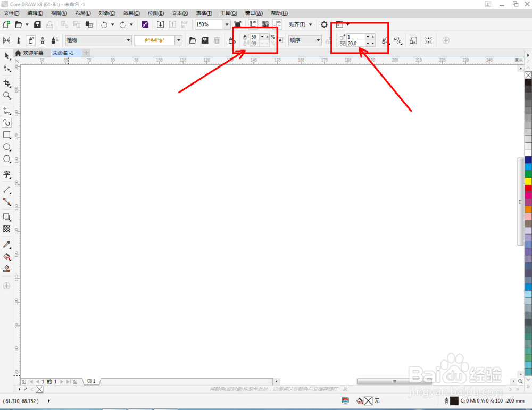
Task: Click the Open folder icon in standard toolbar
Action: coord(19,24)
